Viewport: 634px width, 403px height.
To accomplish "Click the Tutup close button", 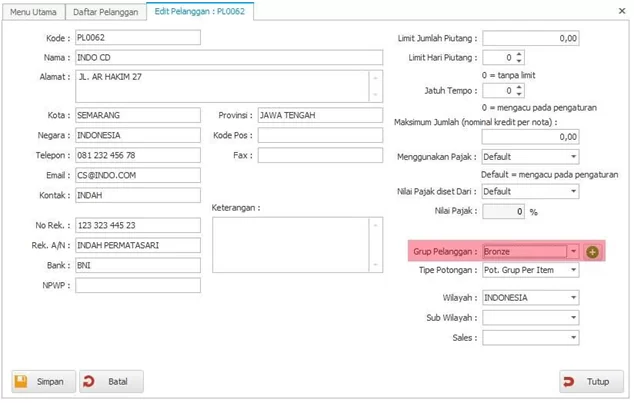I will pyautogui.click(x=589, y=381).
